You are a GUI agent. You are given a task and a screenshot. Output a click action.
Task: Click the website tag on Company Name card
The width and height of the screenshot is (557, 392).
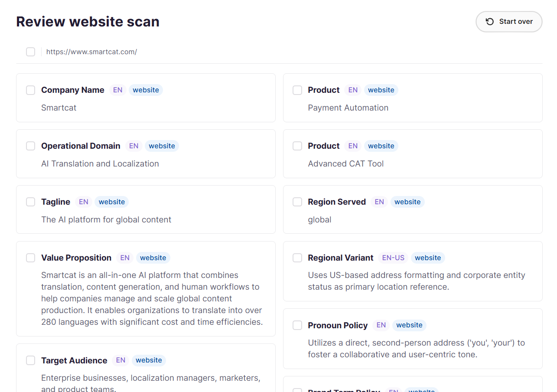tap(146, 90)
